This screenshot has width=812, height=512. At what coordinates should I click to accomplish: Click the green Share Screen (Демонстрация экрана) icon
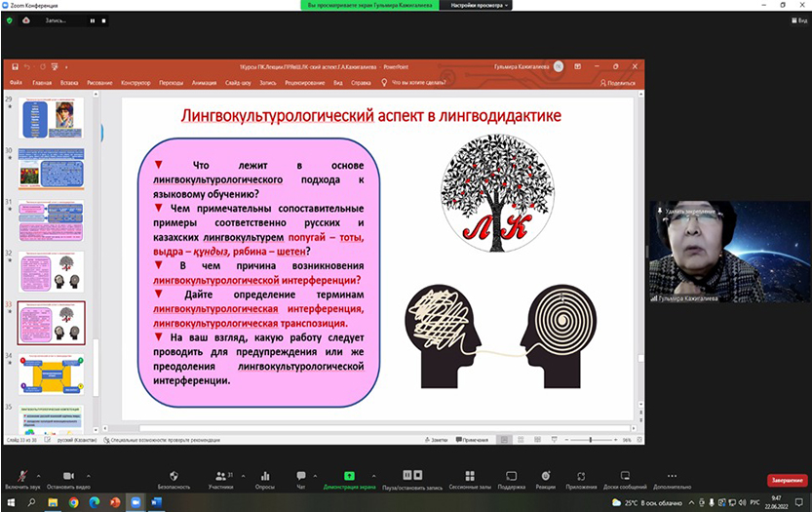349,474
